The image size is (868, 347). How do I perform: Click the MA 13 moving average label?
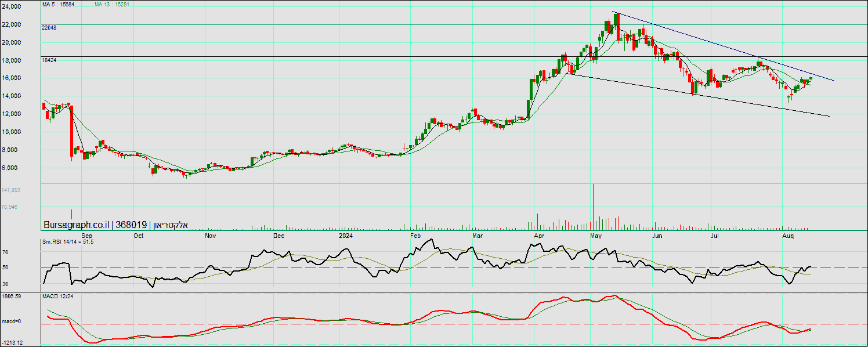pos(112,5)
